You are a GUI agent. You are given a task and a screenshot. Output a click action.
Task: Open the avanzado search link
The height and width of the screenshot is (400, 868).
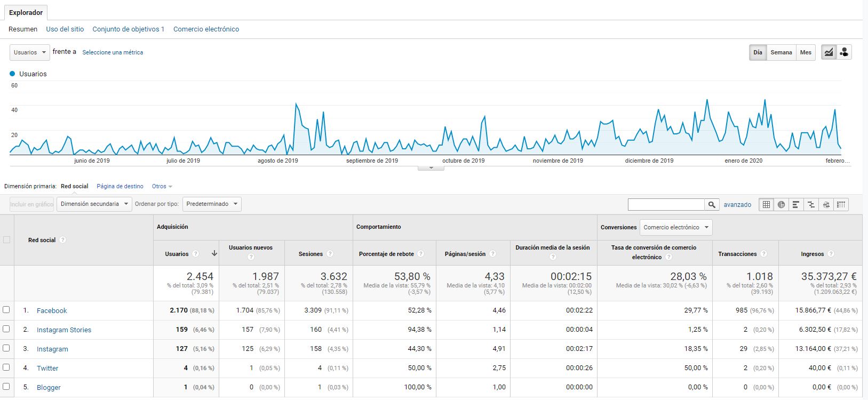[x=737, y=205]
